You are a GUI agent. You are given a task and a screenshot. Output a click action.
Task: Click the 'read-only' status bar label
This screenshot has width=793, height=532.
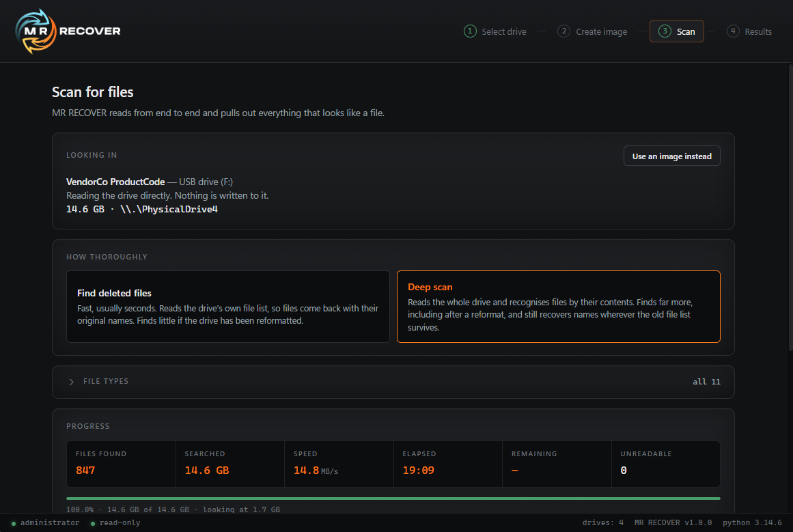[120, 523]
